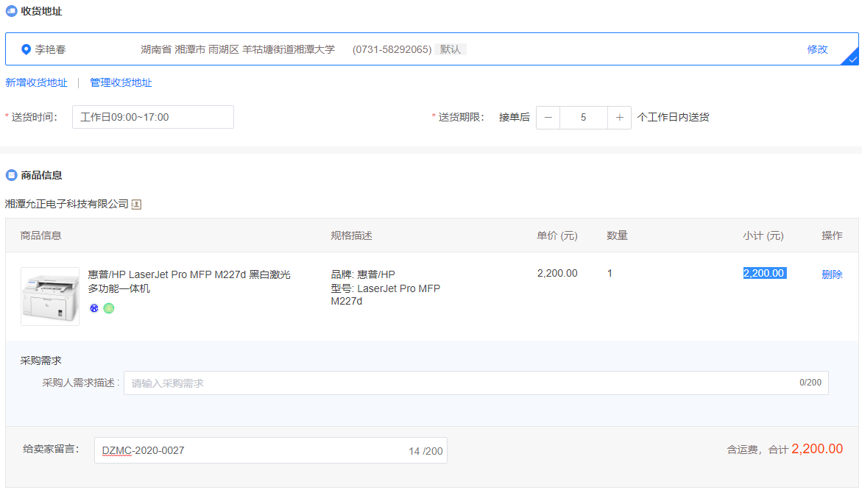
Task: Focus the 采购人需求描述 input field
Action: [x=476, y=383]
